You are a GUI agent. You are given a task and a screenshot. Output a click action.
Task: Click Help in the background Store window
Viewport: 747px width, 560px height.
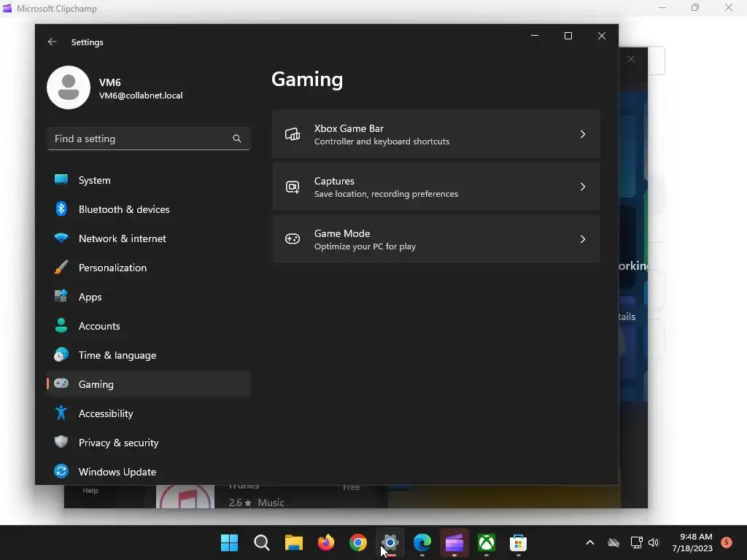coord(90,491)
